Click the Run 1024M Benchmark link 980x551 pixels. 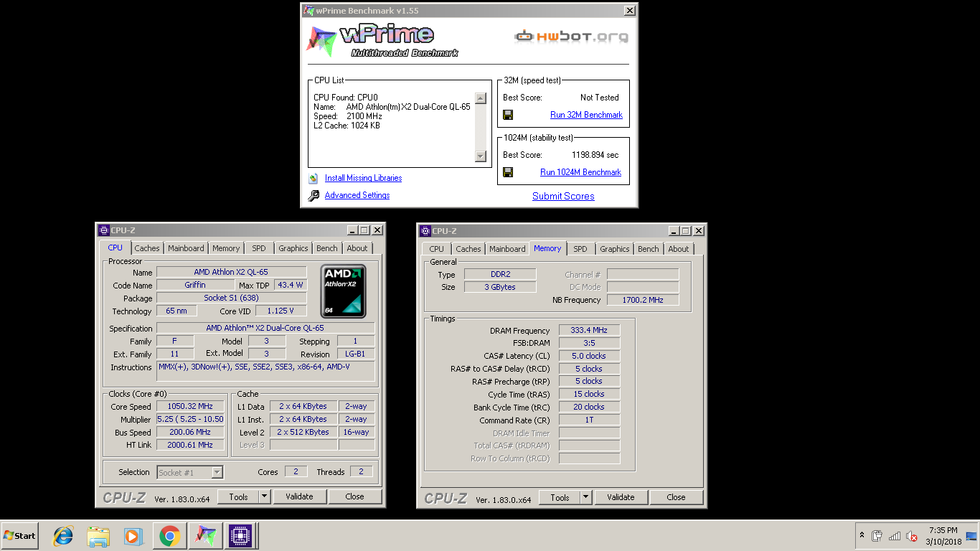580,172
